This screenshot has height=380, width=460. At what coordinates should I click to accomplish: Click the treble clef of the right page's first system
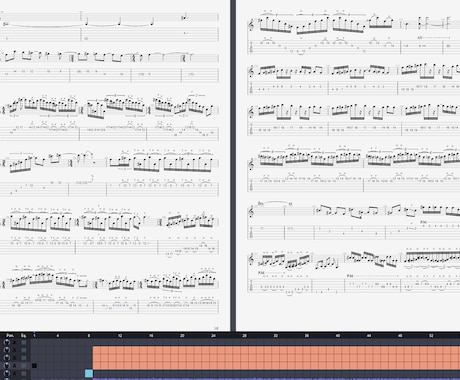coord(251,25)
